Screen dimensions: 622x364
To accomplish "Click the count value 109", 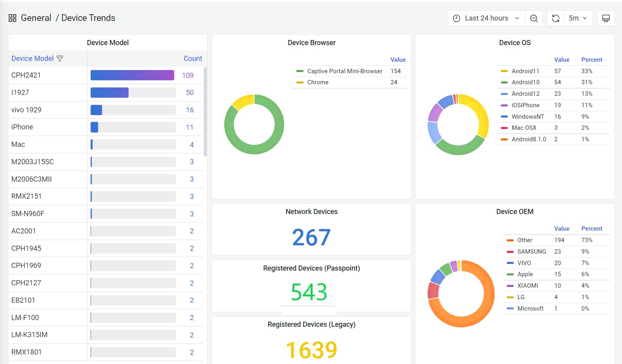I will [188, 76].
